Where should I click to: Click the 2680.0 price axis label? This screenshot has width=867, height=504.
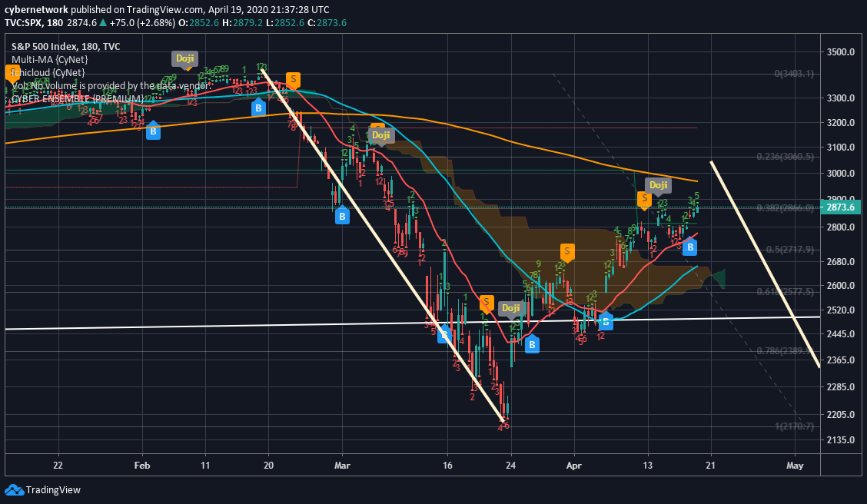(x=840, y=261)
